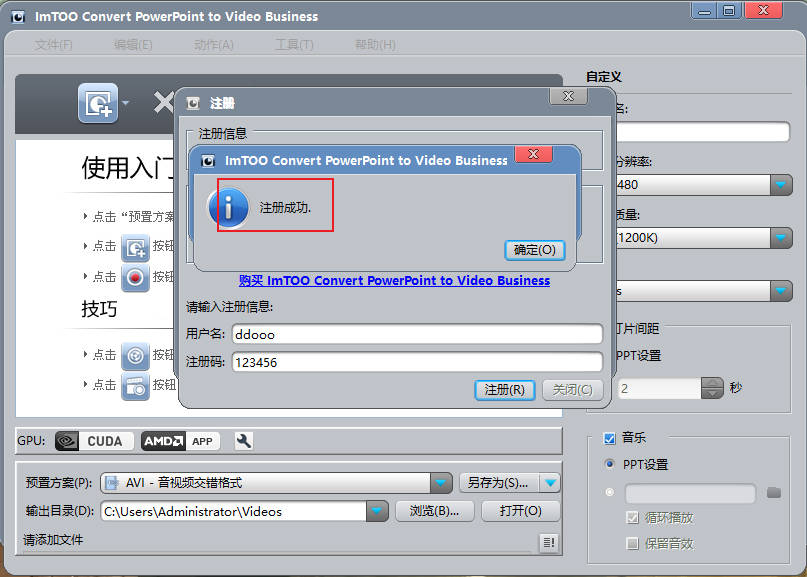The width and height of the screenshot is (807, 577).
Task: Open the 帮助(H) menu
Action: coord(375,45)
